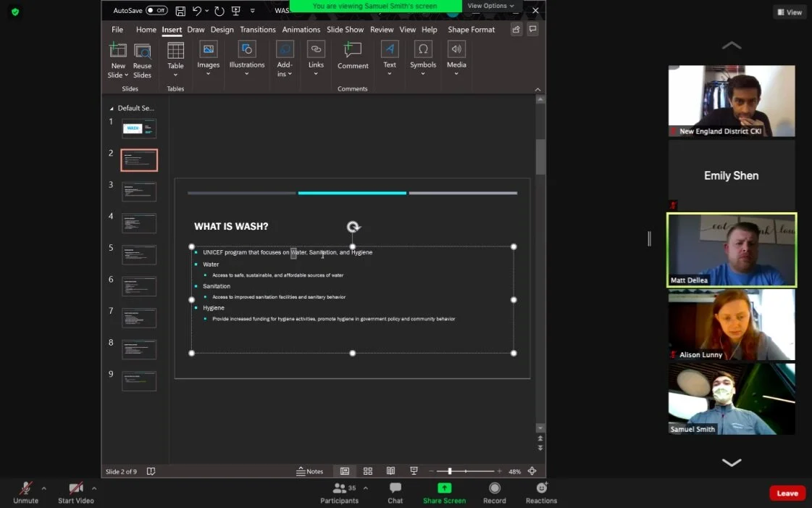The width and height of the screenshot is (812, 508).
Task: Open the File tab
Action: (x=117, y=30)
